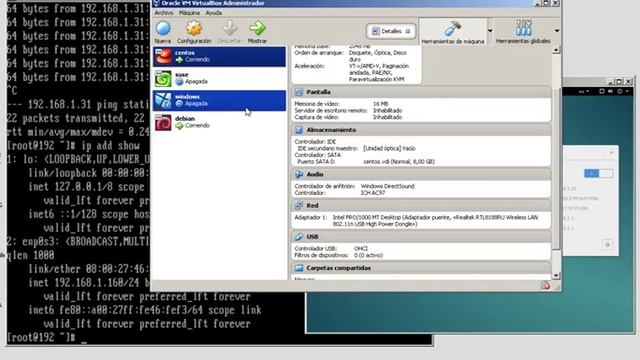The height and width of the screenshot is (360, 640).
Task: Toggle the network switch in debian VM window
Action: (598, 173)
